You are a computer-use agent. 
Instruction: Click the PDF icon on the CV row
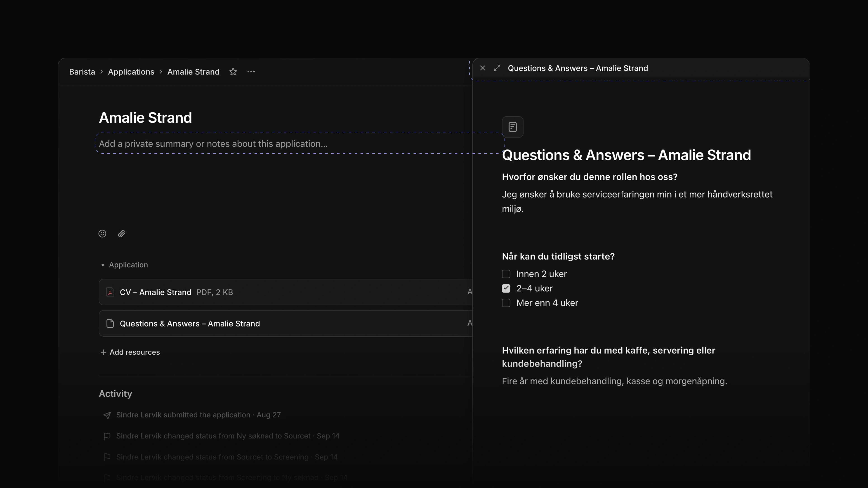pos(110,292)
